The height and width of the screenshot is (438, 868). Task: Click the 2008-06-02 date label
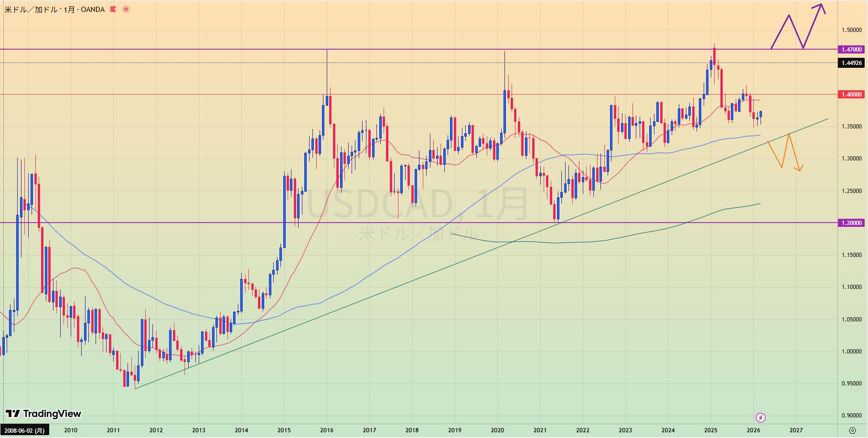(24, 430)
